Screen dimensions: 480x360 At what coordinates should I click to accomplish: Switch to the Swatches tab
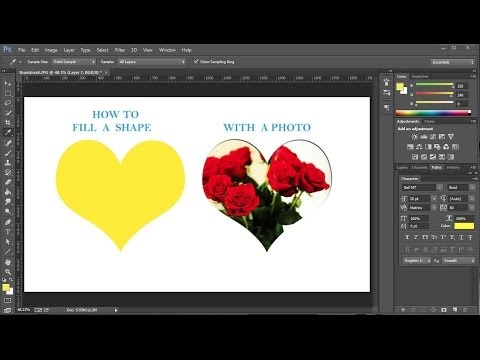point(420,77)
